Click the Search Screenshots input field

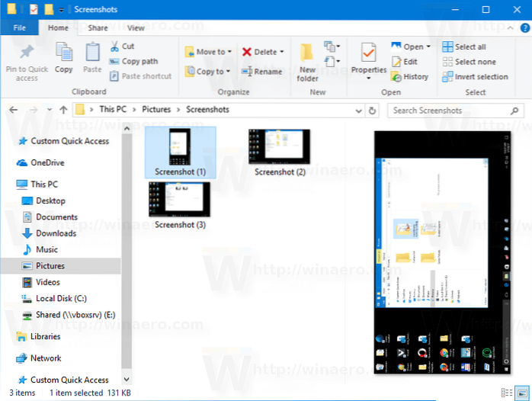450,110
